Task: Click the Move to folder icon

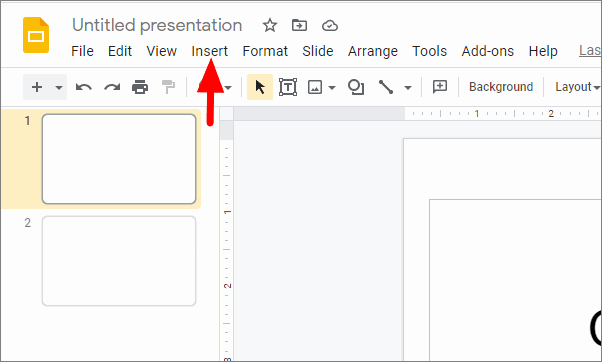Action: pos(299,26)
